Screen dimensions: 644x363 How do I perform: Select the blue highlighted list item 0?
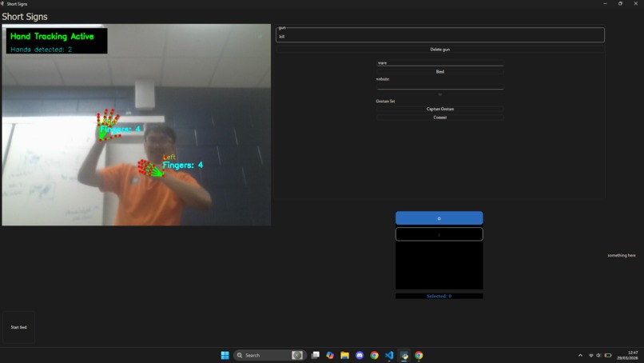(439, 218)
